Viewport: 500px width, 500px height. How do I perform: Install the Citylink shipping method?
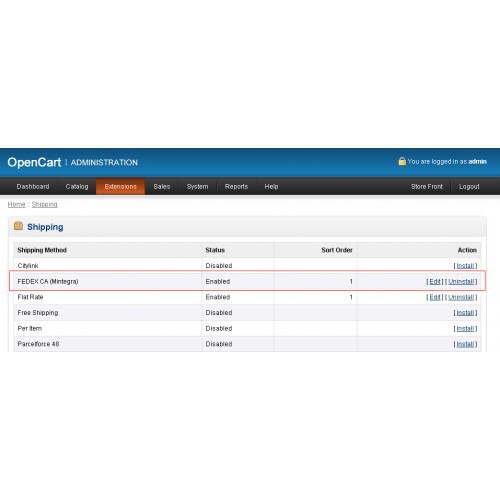click(465, 266)
